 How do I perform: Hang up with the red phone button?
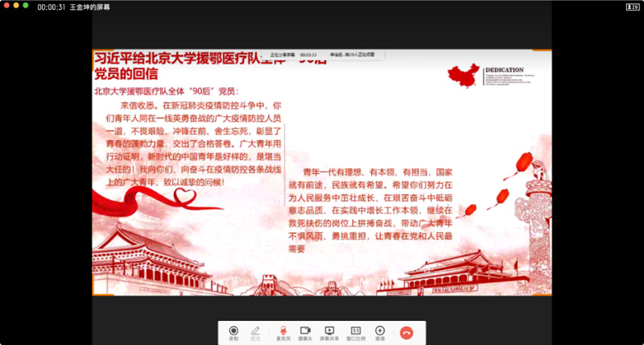407,332
